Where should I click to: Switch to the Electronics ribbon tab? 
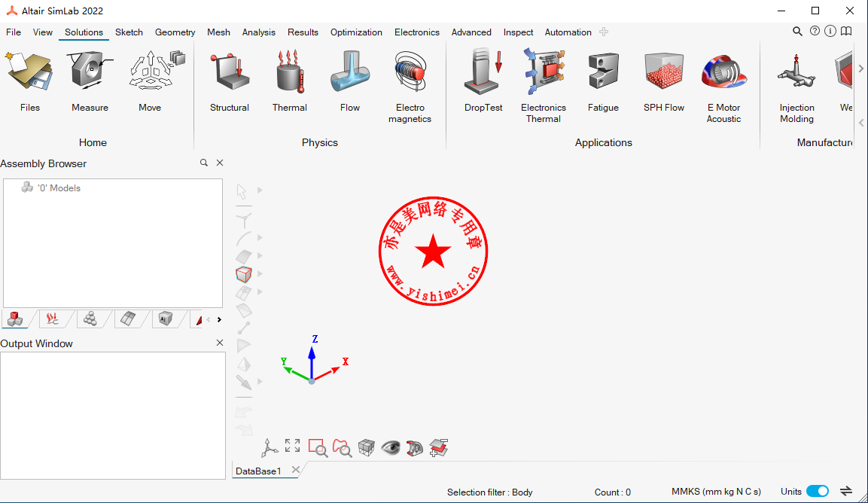coord(417,32)
